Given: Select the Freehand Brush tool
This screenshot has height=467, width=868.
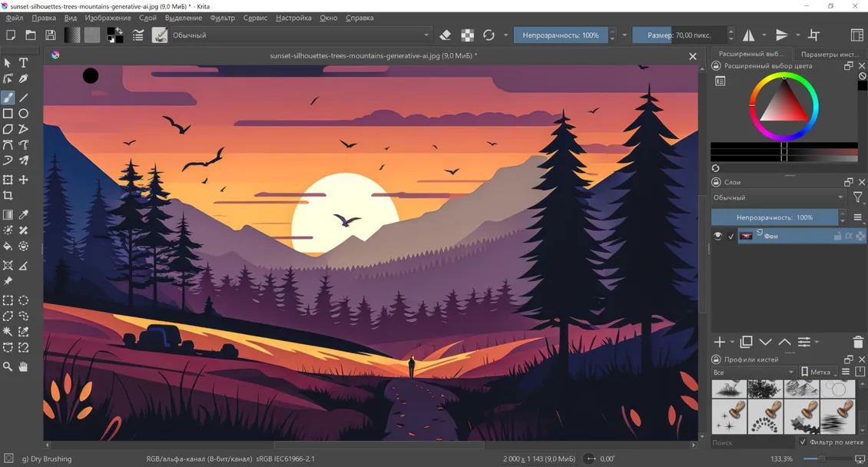Looking at the screenshot, I should point(8,98).
